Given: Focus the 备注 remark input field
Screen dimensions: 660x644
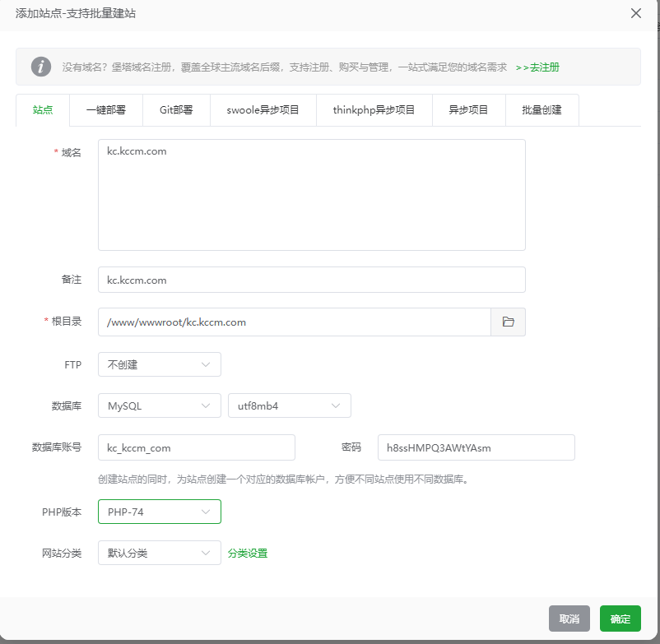Looking at the screenshot, I should pos(312,280).
